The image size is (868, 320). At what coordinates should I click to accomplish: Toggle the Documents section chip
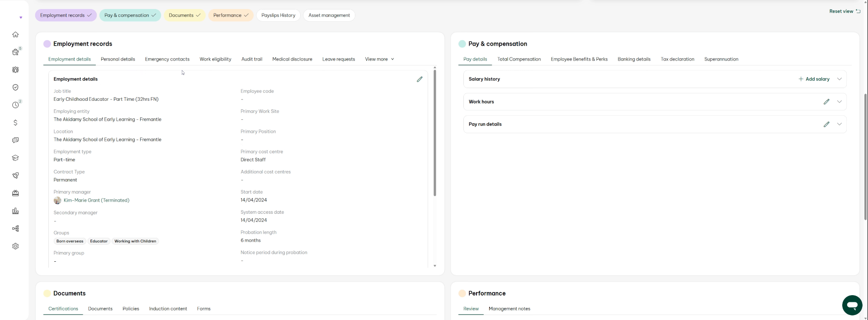[x=184, y=15]
